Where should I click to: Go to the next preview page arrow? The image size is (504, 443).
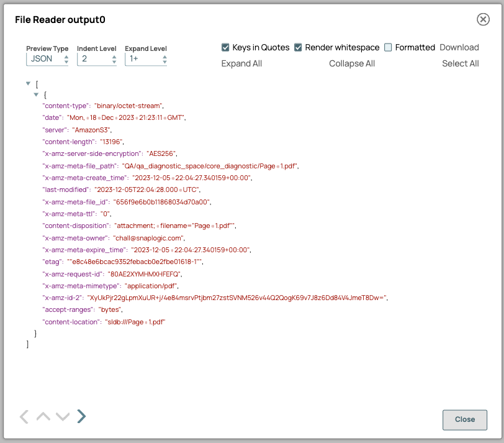pos(81,416)
